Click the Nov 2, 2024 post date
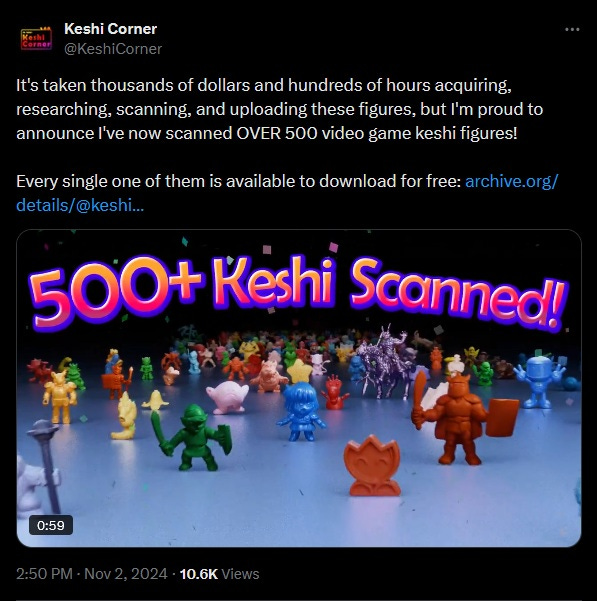 pyautogui.click(x=126, y=574)
